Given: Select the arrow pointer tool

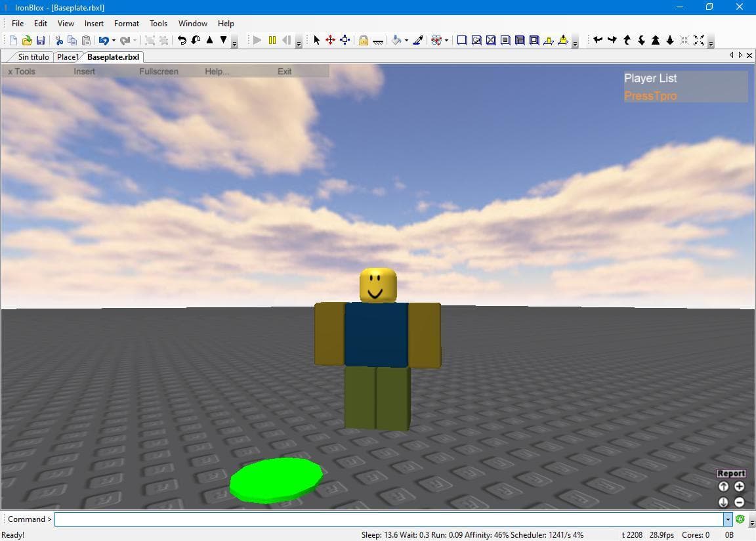Looking at the screenshot, I should [x=316, y=41].
